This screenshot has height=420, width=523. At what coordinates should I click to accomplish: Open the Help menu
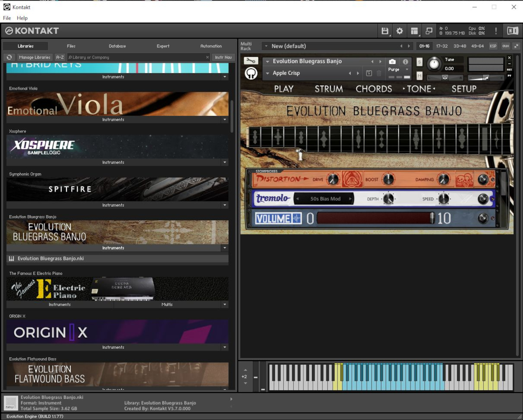coord(22,18)
